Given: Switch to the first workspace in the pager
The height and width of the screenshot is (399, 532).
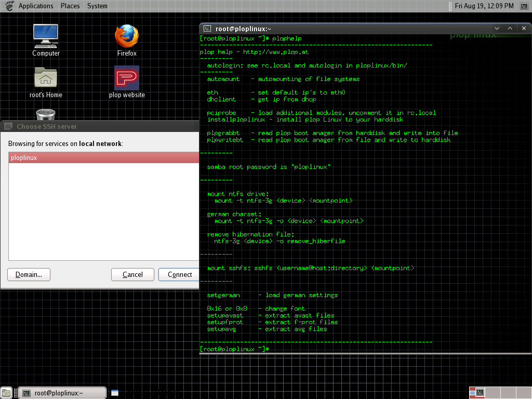Looking at the screenshot, I should click(477, 393).
